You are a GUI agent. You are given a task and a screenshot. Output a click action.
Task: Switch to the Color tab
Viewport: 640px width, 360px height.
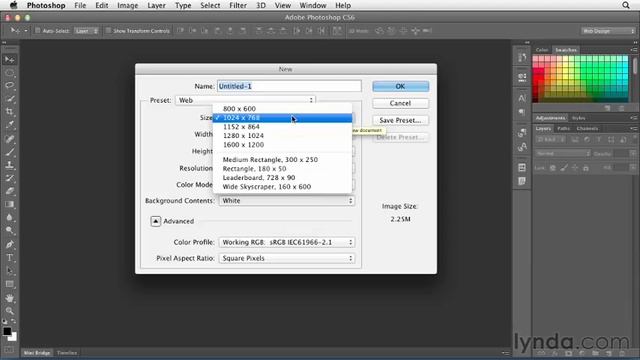542,50
